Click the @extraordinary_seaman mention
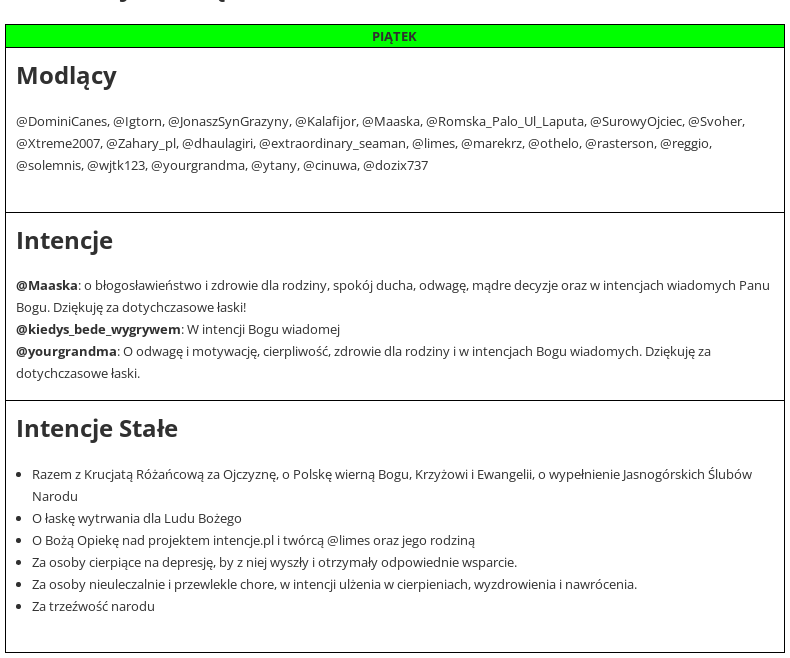Image resolution: width=790 pixels, height=658 pixels. point(333,143)
